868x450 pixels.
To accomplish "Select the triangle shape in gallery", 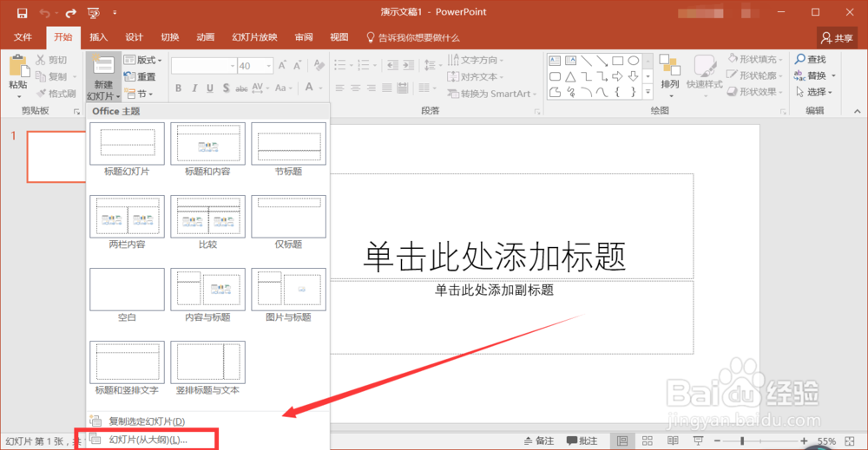I will (x=570, y=76).
